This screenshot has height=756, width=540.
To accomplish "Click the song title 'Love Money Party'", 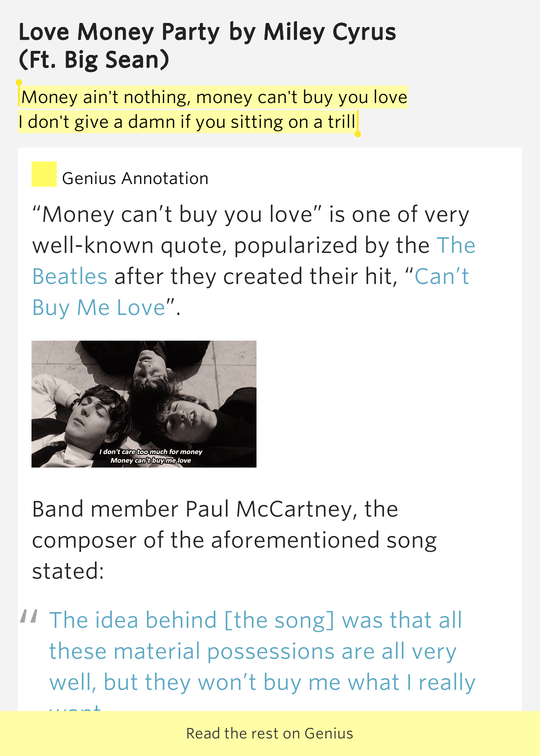I will pyautogui.click(x=119, y=32).
